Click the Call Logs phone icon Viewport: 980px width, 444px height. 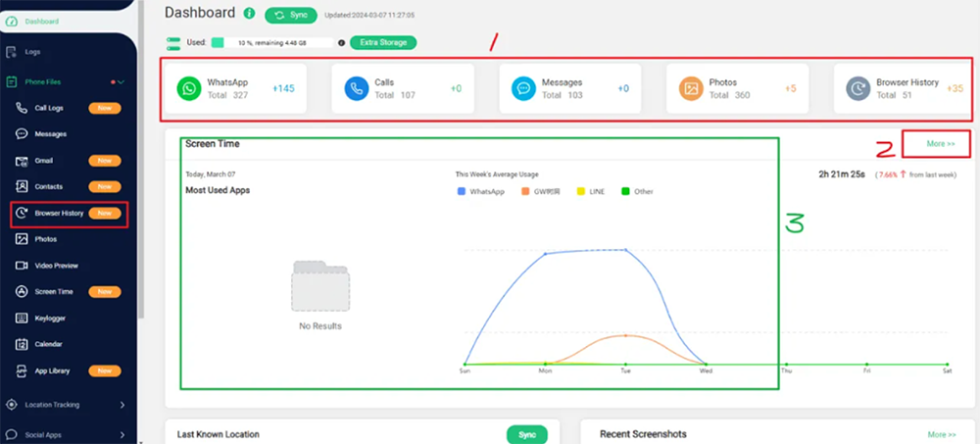[x=22, y=108]
